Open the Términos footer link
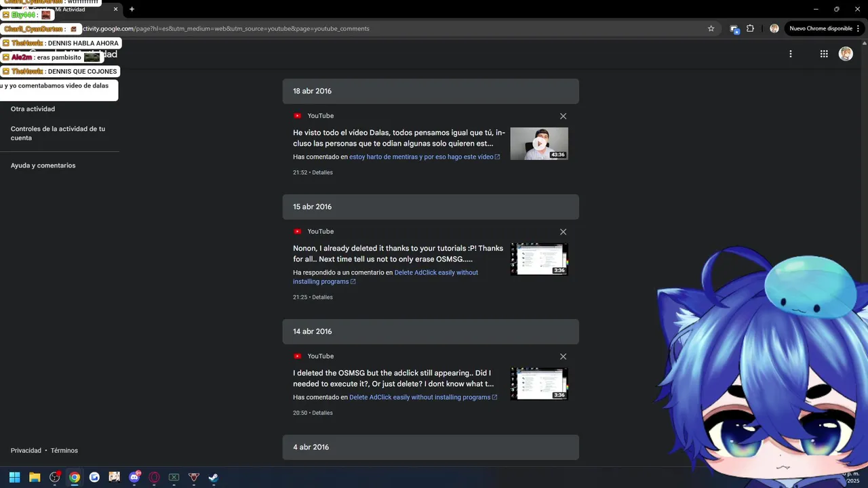This screenshot has width=868, height=488. [x=64, y=451]
